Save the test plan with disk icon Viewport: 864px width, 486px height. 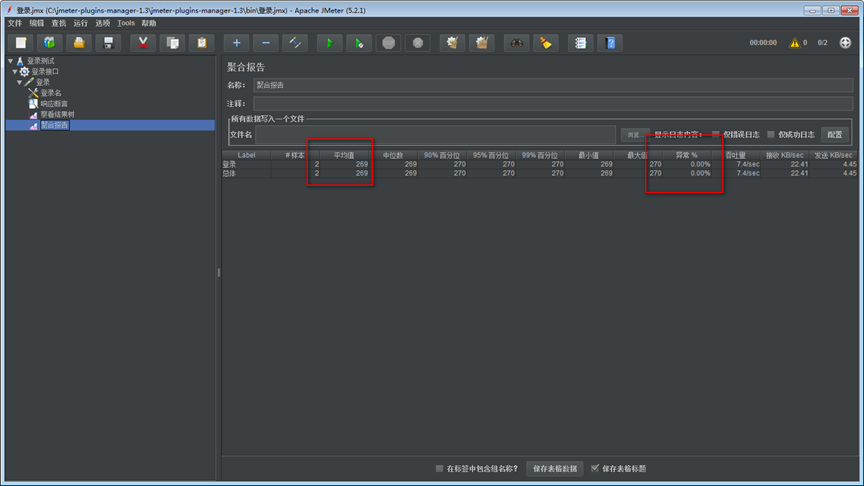(x=108, y=43)
